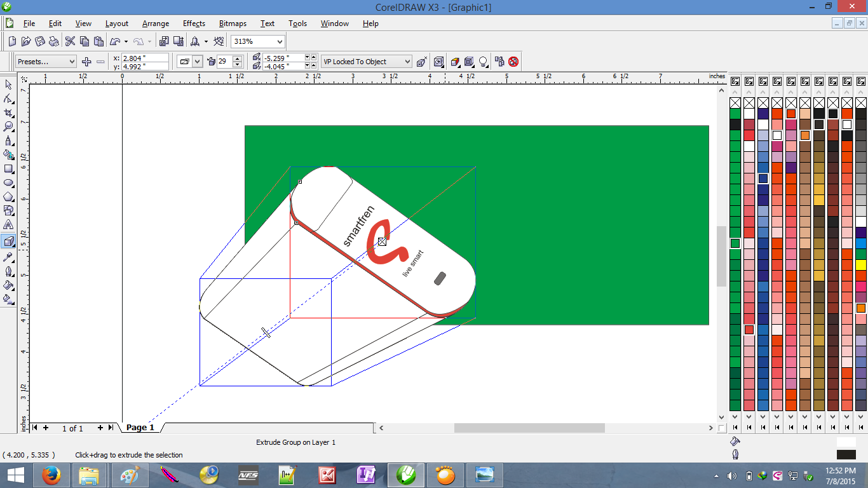This screenshot has width=868, height=488.
Task: Select the Eyedropper tool
Action: (8, 257)
